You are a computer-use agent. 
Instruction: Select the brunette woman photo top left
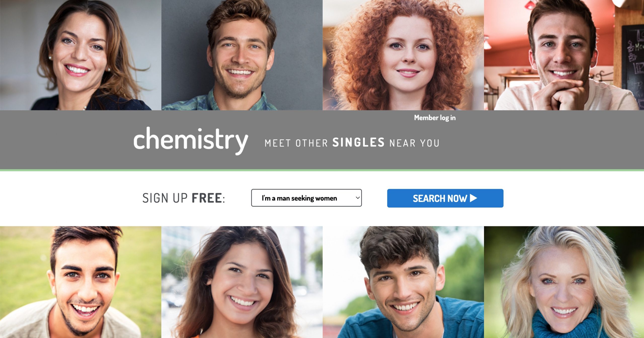tap(80, 55)
